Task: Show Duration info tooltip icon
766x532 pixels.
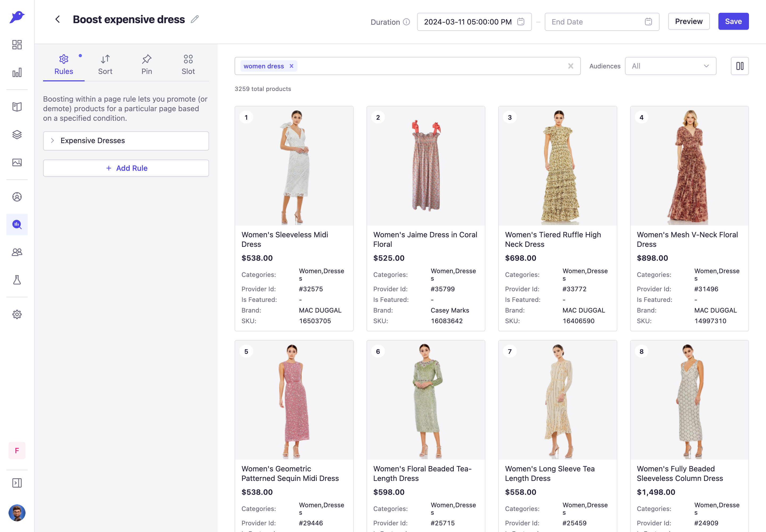Action: [x=406, y=22]
